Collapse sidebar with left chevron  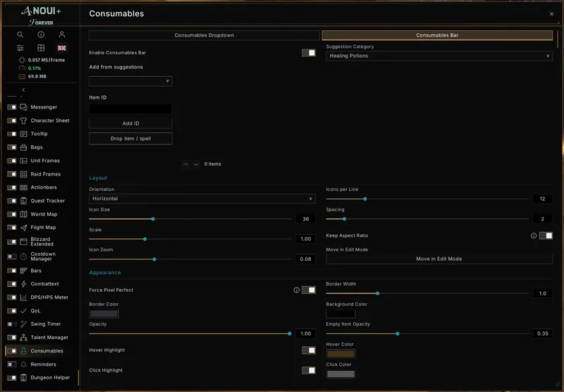pos(23,90)
